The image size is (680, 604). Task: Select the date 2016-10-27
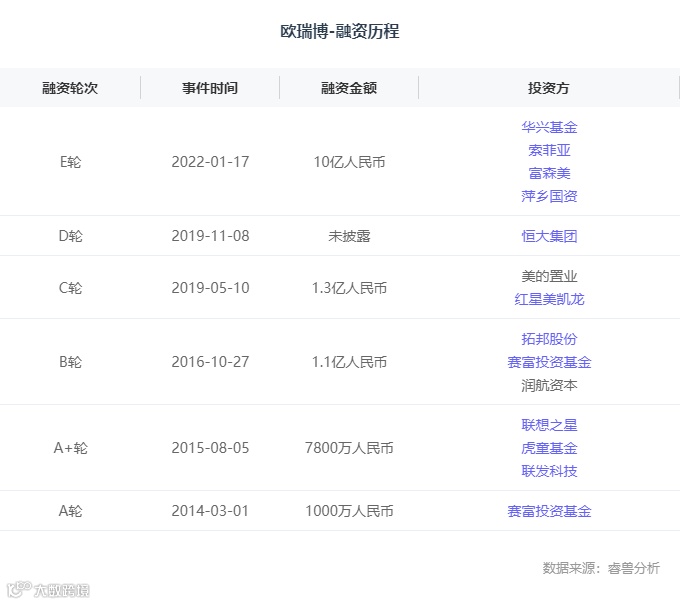210,362
